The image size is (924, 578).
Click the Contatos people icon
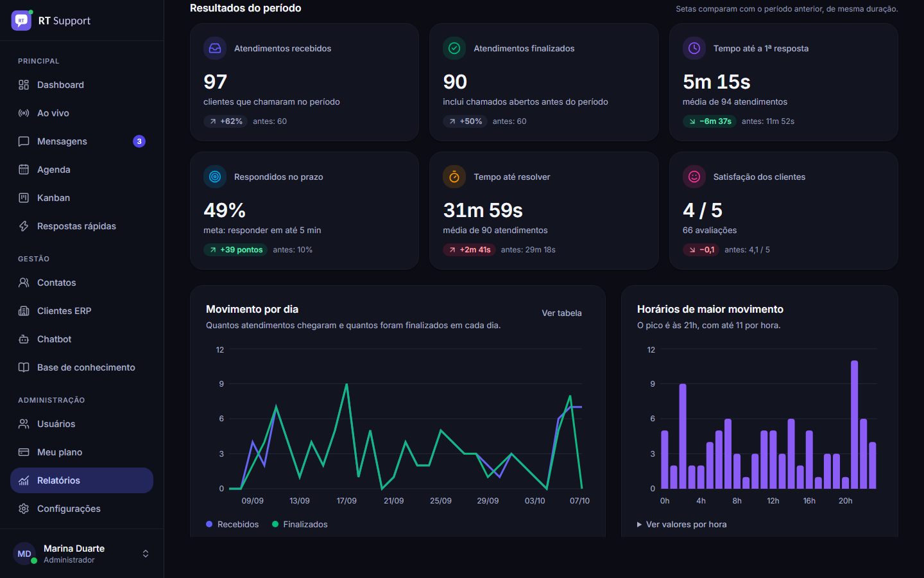24,283
